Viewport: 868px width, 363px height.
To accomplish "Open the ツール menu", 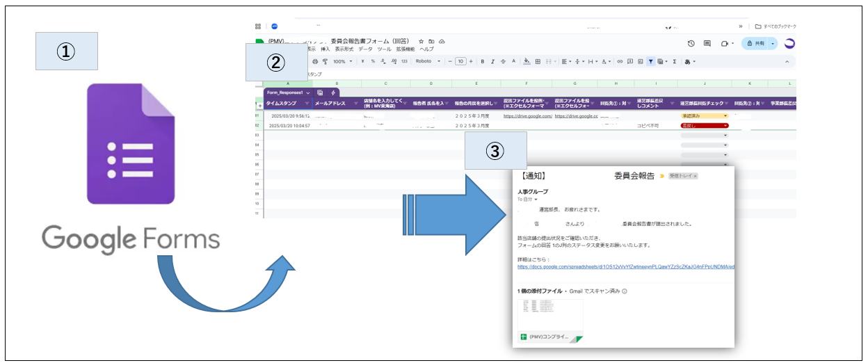I will pyautogui.click(x=384, y=49).
